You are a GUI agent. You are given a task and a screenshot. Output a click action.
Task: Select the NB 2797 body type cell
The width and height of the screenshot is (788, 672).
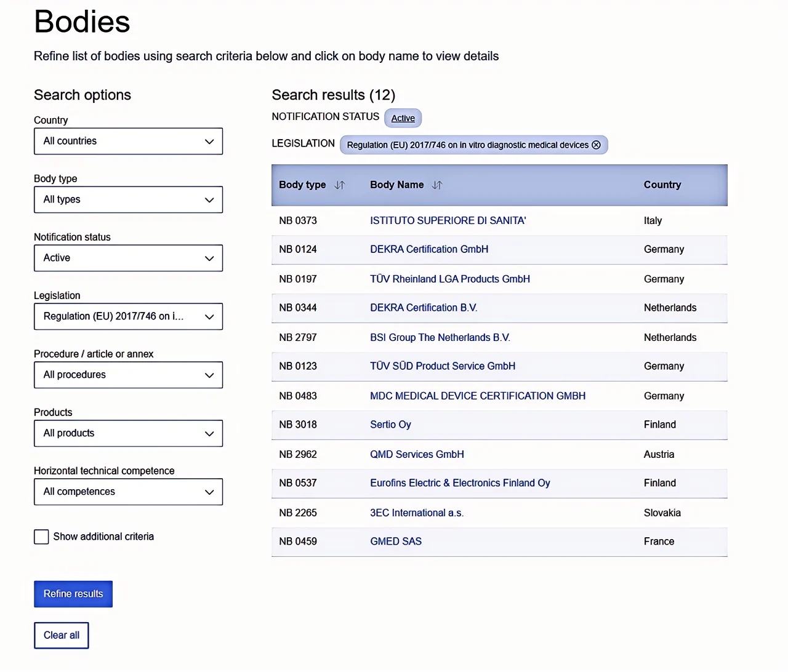(298, 337)
